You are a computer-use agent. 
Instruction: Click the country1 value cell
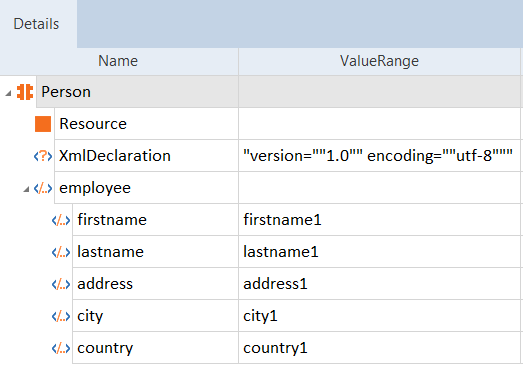379,348
